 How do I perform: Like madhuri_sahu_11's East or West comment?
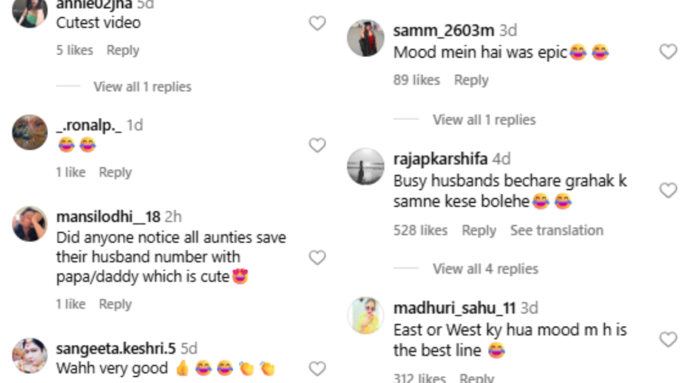[x=668, y=339]
